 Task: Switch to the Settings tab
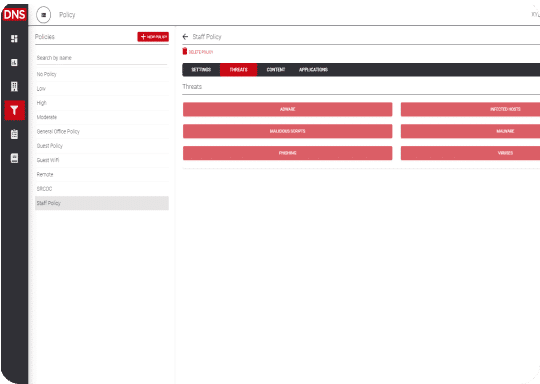coord(201,70)
